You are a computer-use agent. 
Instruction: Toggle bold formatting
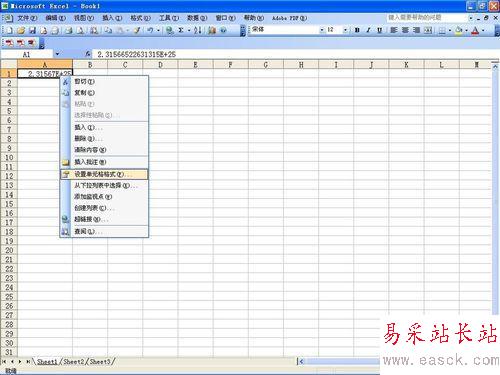click(357, 30)
